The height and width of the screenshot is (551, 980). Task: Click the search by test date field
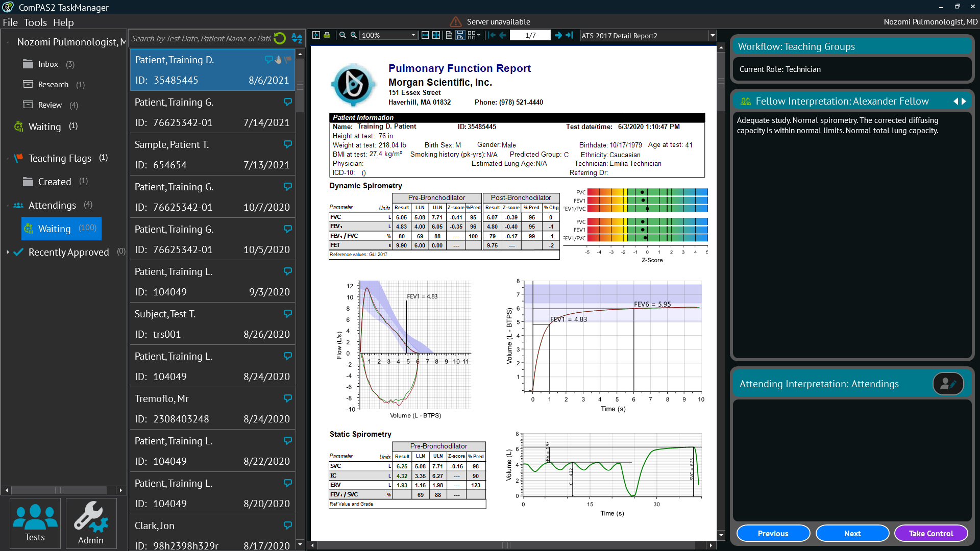[x=201, y=39]
